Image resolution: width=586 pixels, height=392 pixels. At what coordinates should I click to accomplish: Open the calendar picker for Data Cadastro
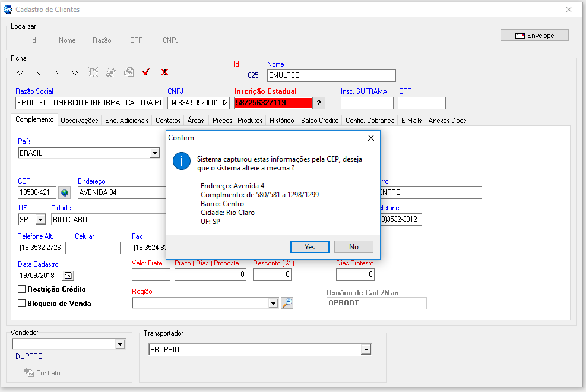click(68, 276)
